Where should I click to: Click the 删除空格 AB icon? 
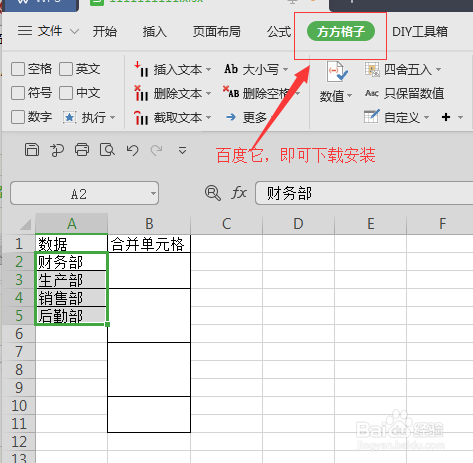[x=231, y=92]
